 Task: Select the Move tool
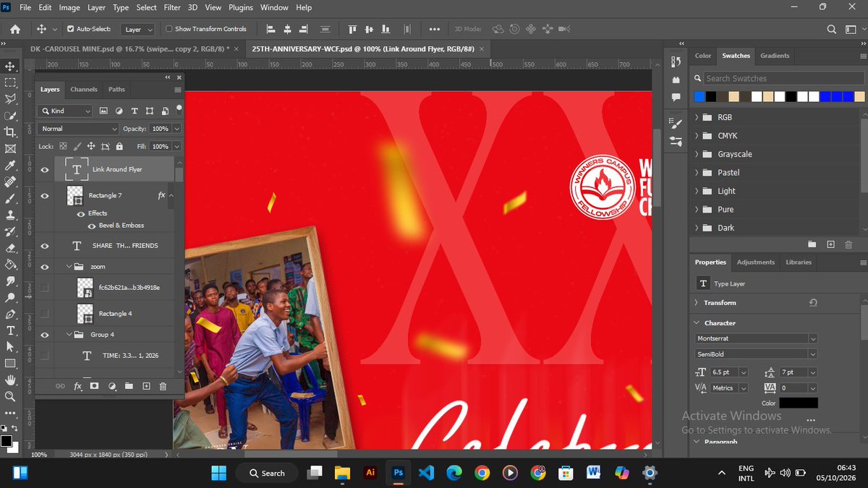(11, 66)
